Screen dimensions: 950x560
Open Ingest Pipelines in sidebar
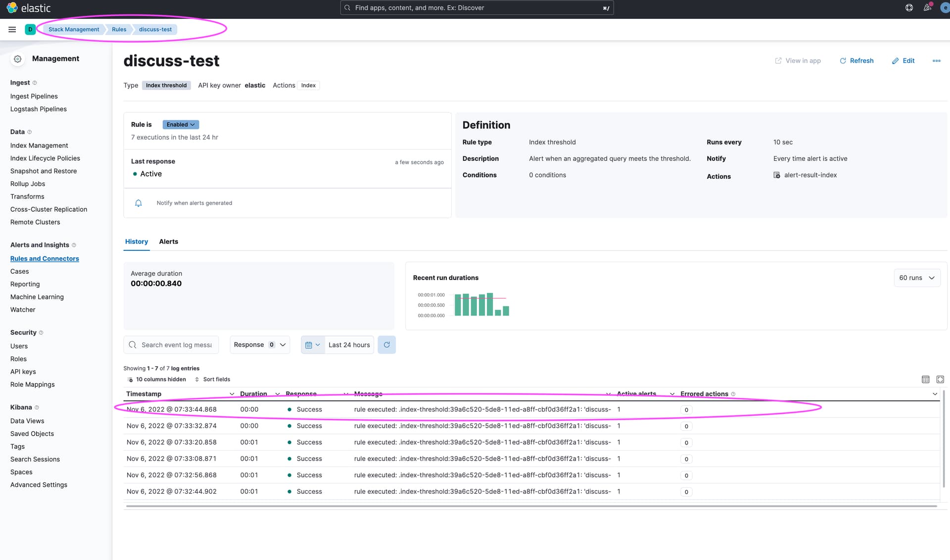pos(34,96)
